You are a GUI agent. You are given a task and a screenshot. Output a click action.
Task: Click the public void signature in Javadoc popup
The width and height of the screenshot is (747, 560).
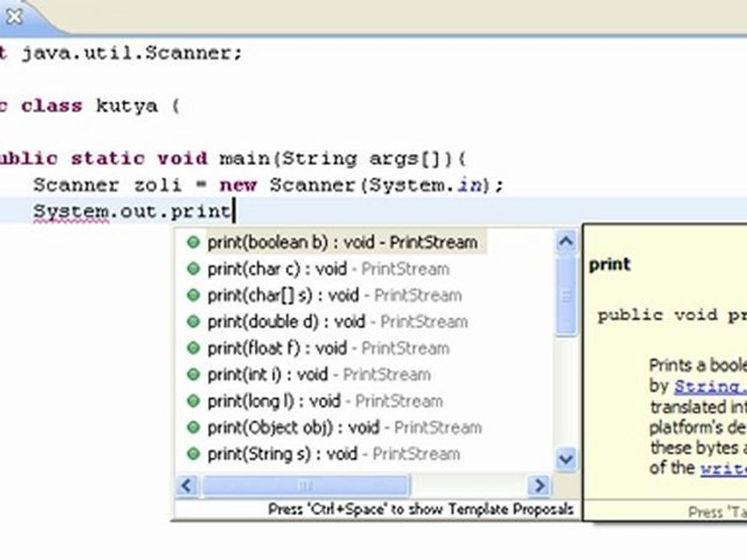click(672, 315)
